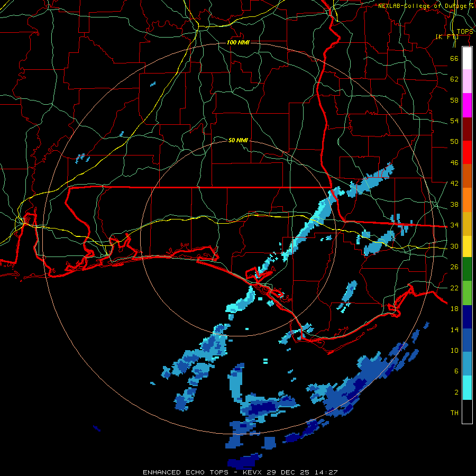Screen dimensions: 476x476
Task: Click the light pink legend swatch
Action: pyautogui.click(x=467, y=81)
